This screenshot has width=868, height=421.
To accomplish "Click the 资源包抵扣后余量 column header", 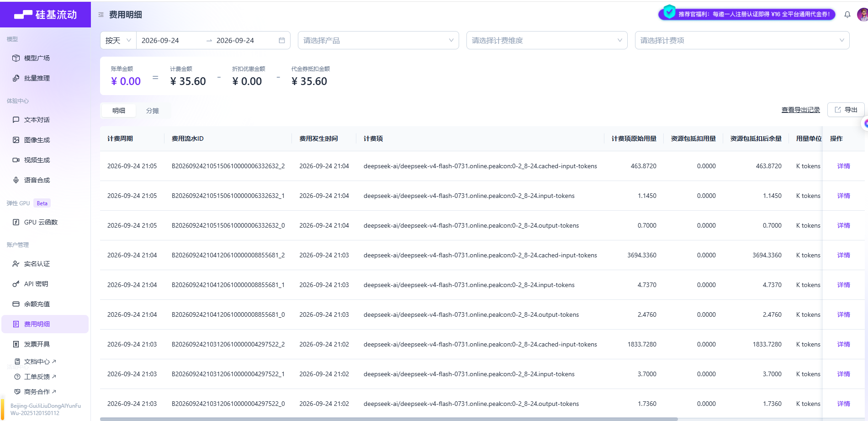I will (756, 139).
